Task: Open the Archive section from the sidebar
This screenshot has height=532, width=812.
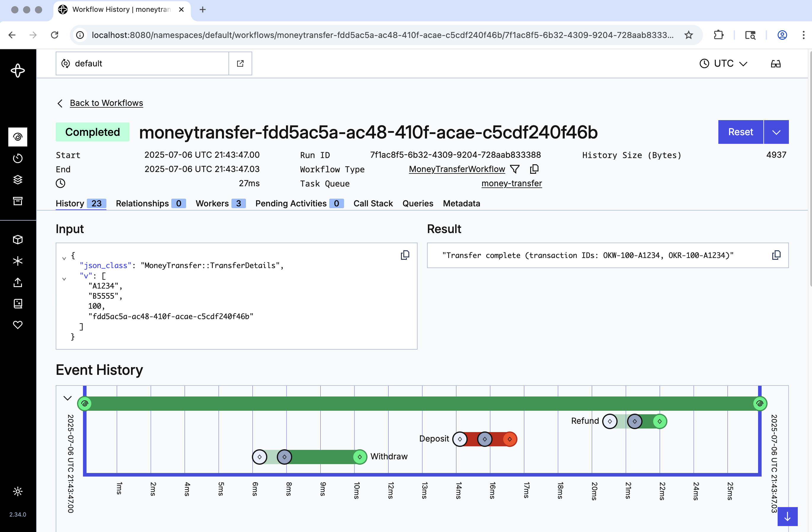Action: (17, 201)
